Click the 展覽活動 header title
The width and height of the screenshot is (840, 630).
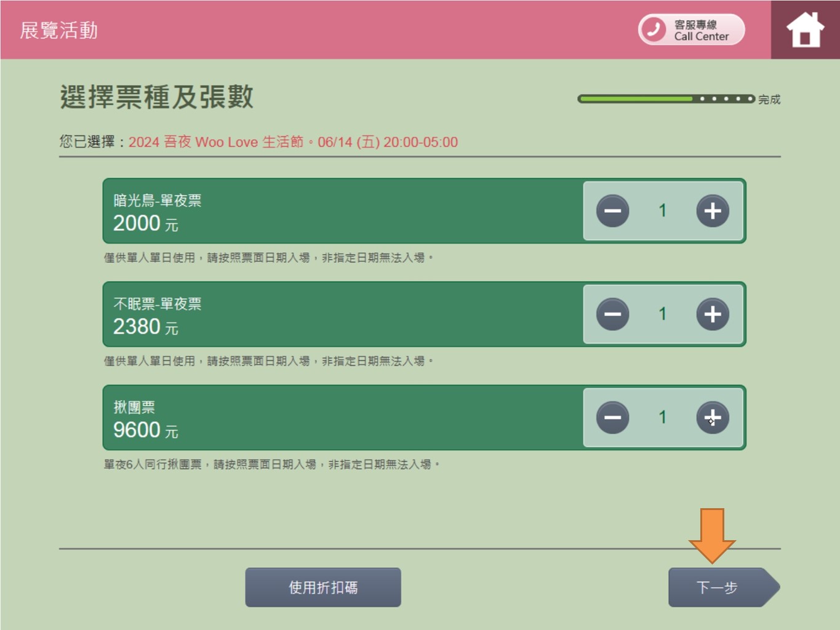pyautogui.click(x=59, y=30)
